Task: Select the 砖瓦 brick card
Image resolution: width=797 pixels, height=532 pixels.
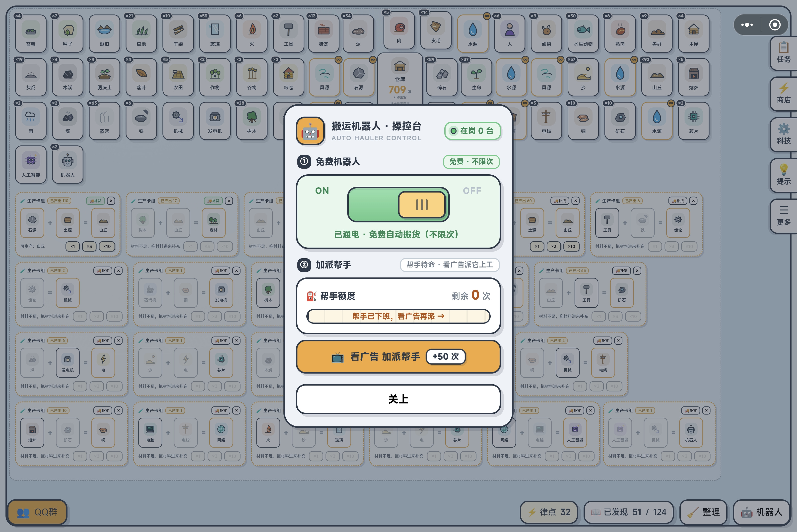Action: coord(324,34)
